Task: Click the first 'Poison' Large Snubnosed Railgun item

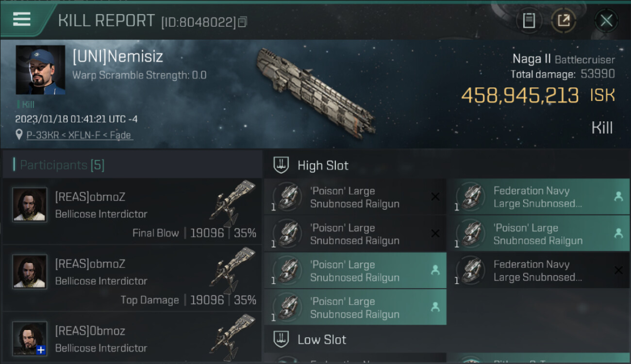Action: click(354, 197)
